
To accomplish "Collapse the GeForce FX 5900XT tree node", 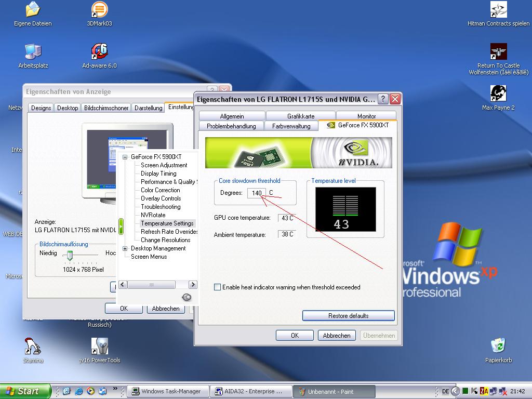I will (x=125, y=157).
